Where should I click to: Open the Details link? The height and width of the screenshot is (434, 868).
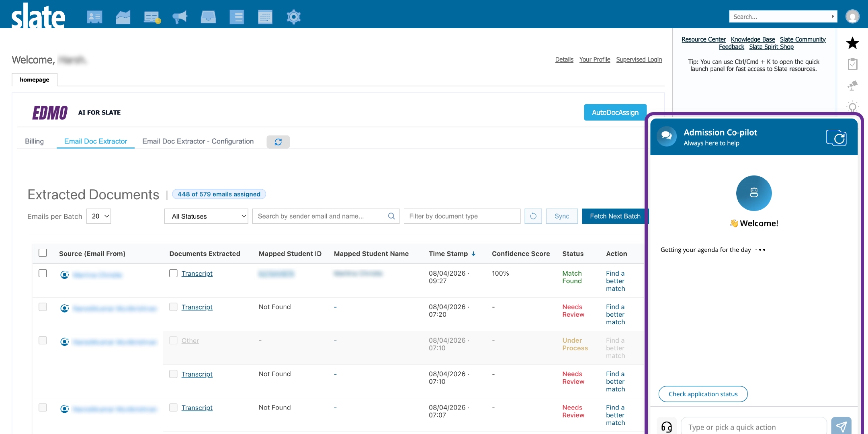click(x=564, y=59)
